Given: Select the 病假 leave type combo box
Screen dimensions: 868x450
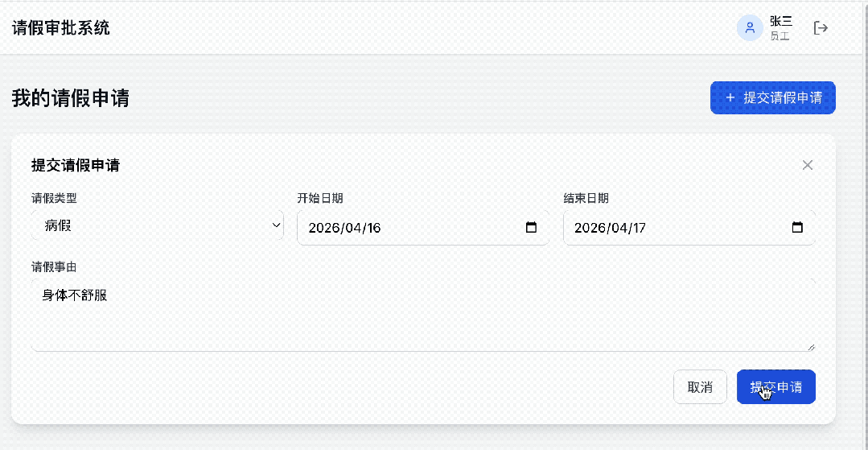Looking at the screenshot, I should [x=158, y=225].
